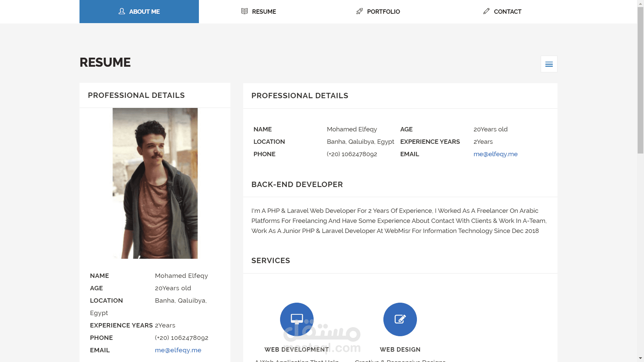Open the email link in details table
This screenshot has width=644, height=362.
(x=495, y=154)
